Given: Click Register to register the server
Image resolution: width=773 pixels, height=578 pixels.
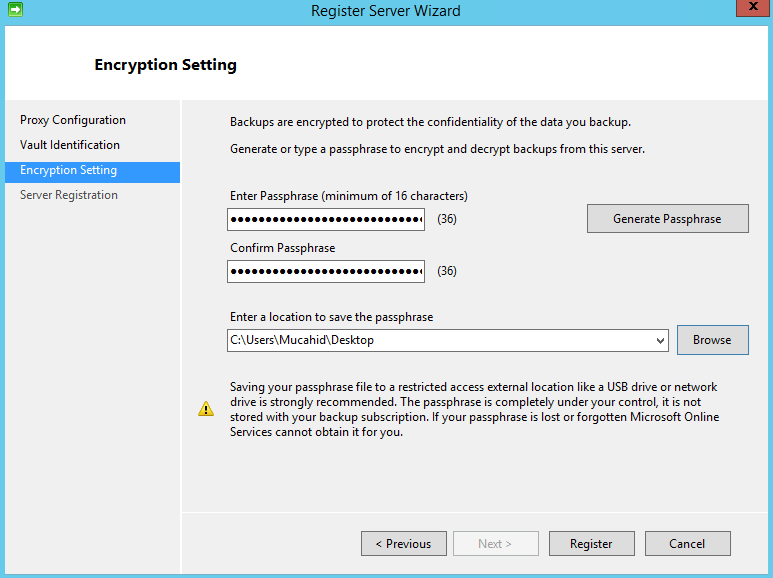Looking at the screenshot, I should [592, 543].
